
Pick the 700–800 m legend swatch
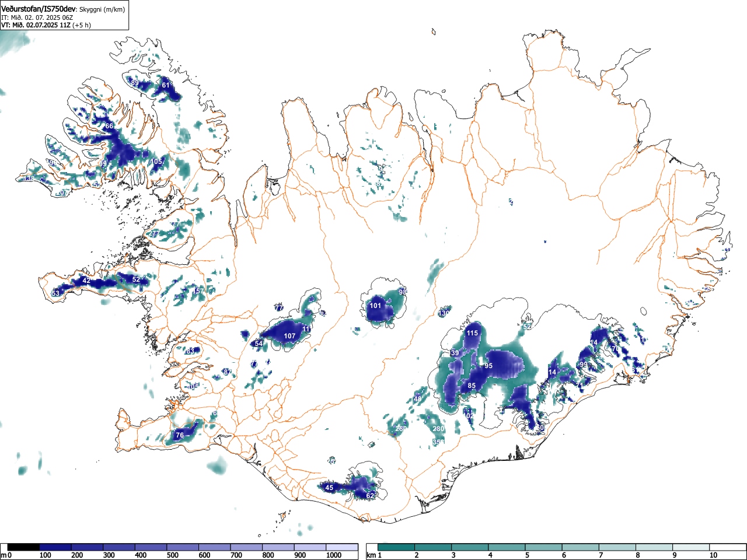246,547
